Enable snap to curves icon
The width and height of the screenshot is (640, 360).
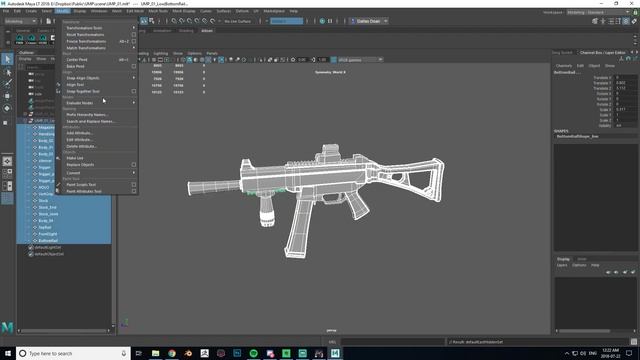pos(182,21)
